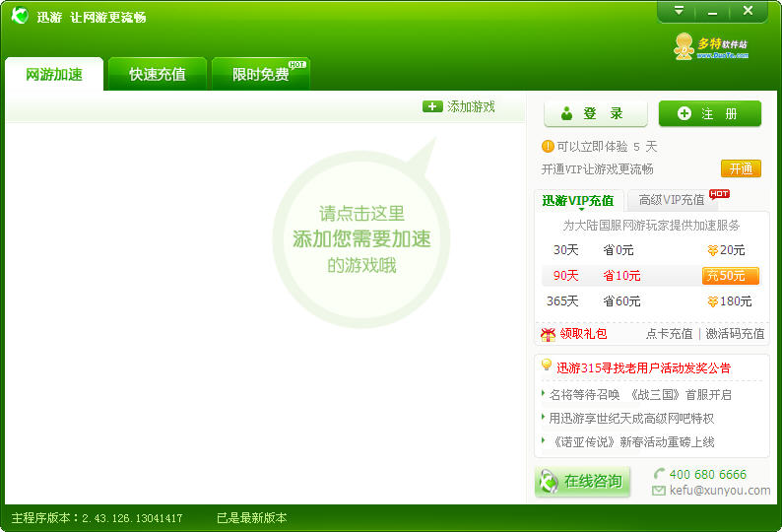
Task: Click the green plus icon beside 添加游戏
Action: (x=432, y=106)
